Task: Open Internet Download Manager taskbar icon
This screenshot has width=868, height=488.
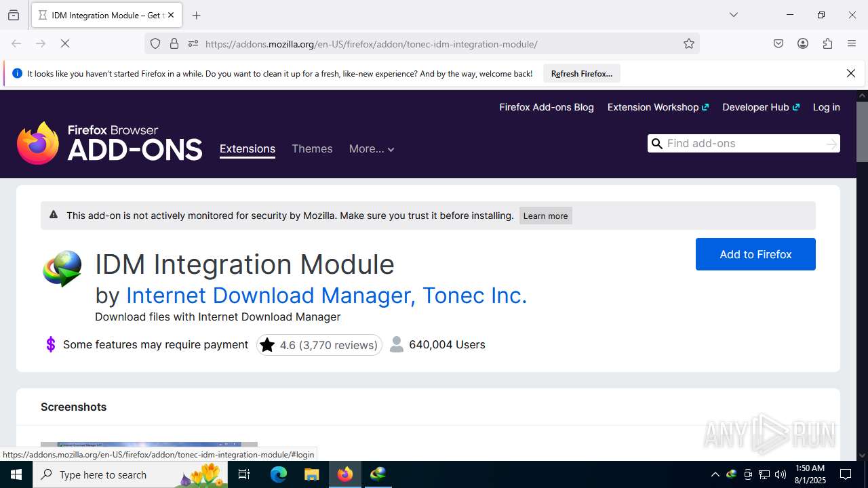Action: pyautogui.click(x=378, y=474)
